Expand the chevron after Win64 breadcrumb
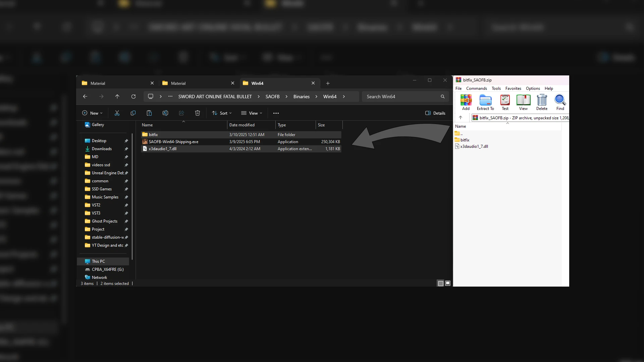 344,97
